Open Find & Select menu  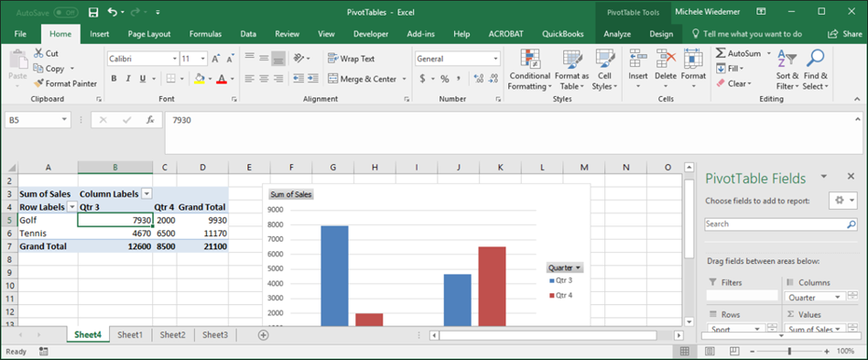pyautogui.click(x=816, y=71)
